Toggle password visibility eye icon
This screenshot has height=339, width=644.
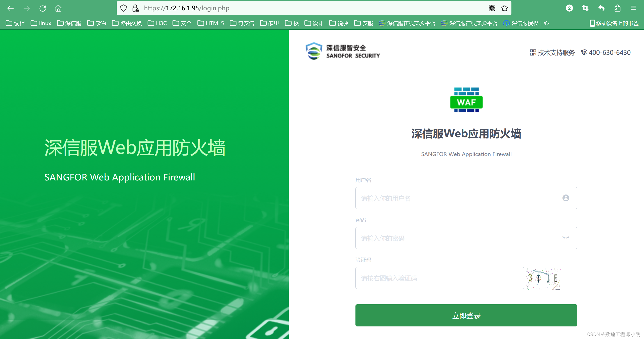click(x=566, y=238)
